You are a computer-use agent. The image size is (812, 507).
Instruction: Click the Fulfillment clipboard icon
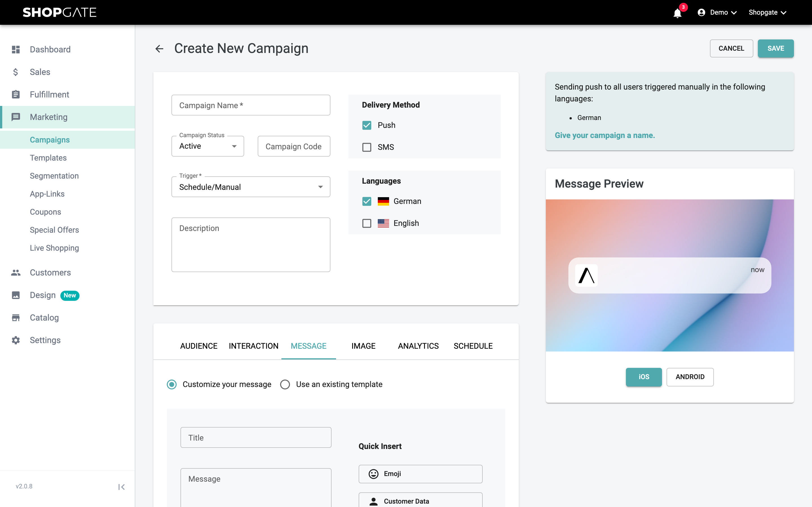point(16,94)
